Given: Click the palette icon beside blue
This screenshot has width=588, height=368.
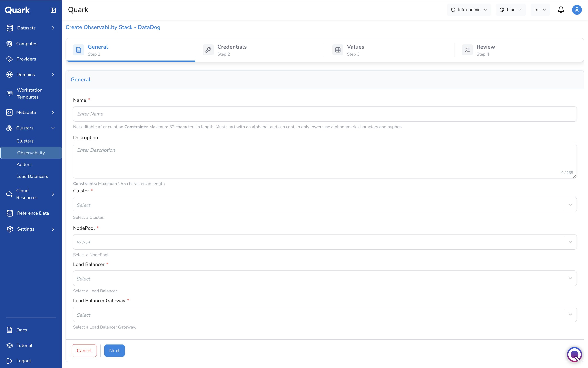Looking at the screenshot, I should [x=502, y=10].
